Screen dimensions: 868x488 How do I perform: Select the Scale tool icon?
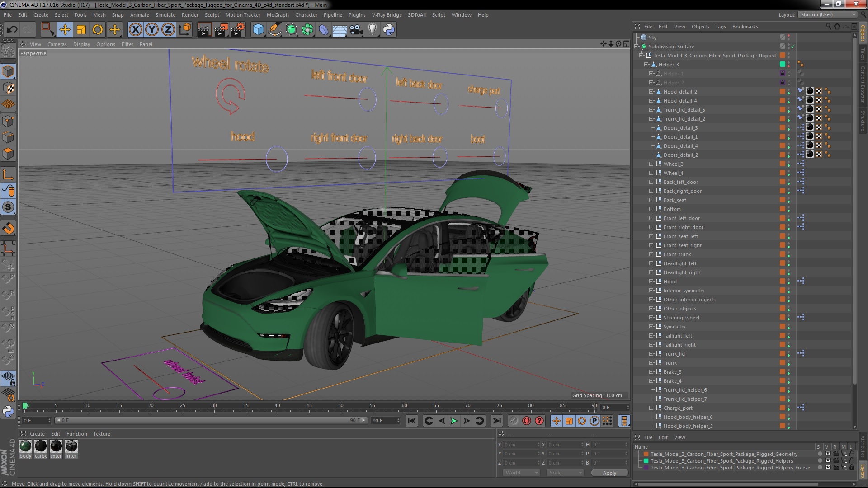point(81,30)
